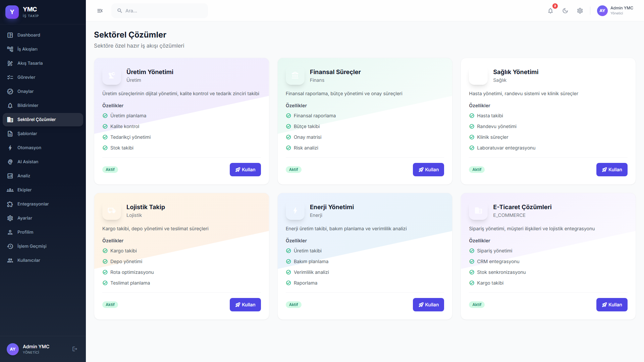Click the Onaylar approval badge icon
The width and height of the screenshot is (644, 362).
[10, 92]
